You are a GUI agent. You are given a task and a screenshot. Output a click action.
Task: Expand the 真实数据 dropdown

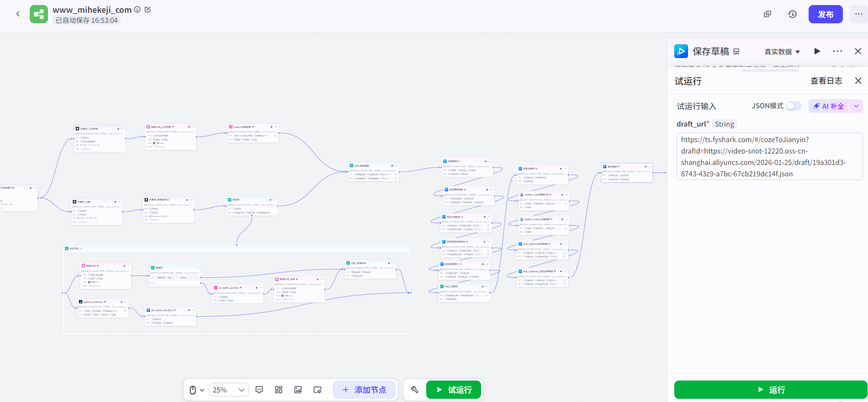pyautogui.click(x=782, y=52)
